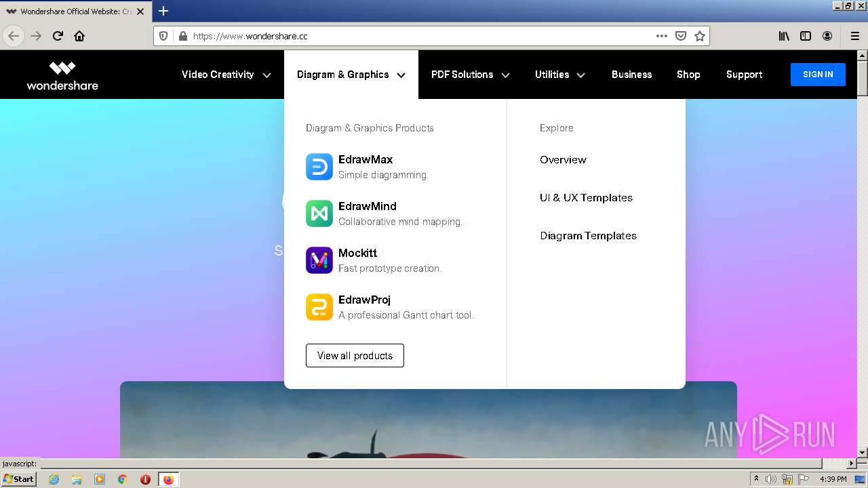The image size is (868, 488).
Task: Open the file explorer taskbar icon
Action: tap(77, 479)
